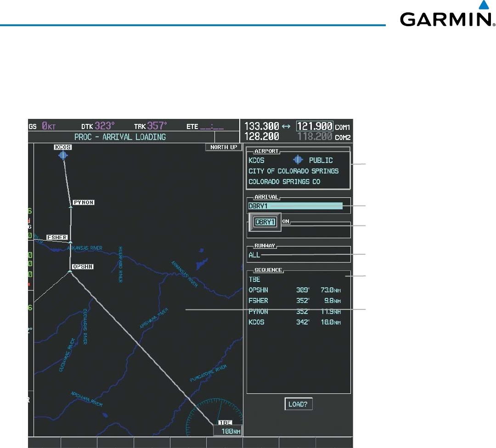The width and height of the screenshot is (496, 448).
Task: Click the PYNON waypoint triangle on the map
Action: [x=71, y=207]
